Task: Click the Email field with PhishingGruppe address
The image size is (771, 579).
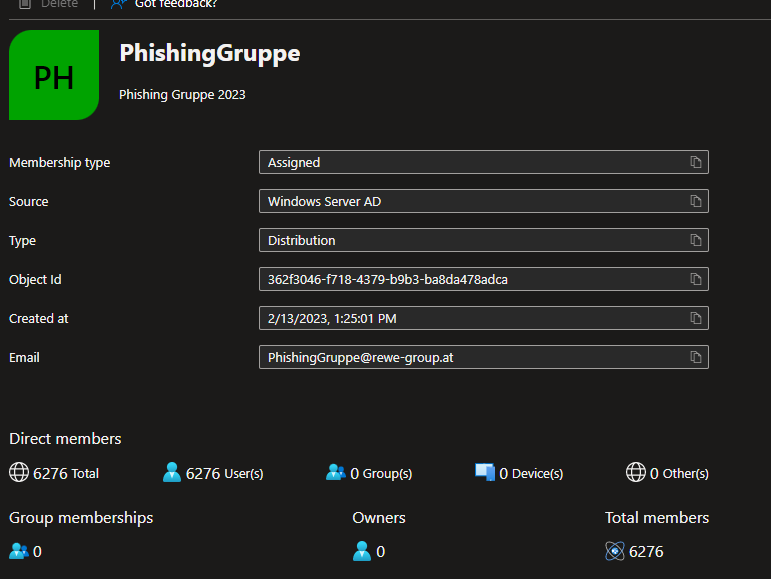Action: pyautogui.click(x=470, y=357)
